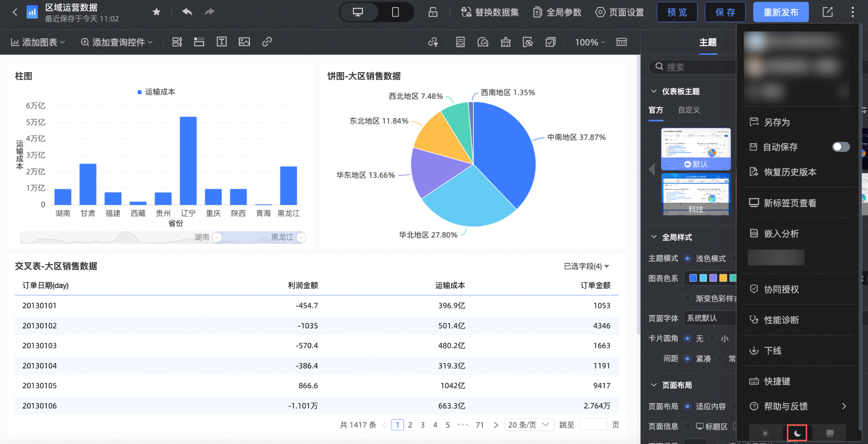The width and height of the screenshot is (868, 444).
Task: Click the preview button
Action: 677,12
